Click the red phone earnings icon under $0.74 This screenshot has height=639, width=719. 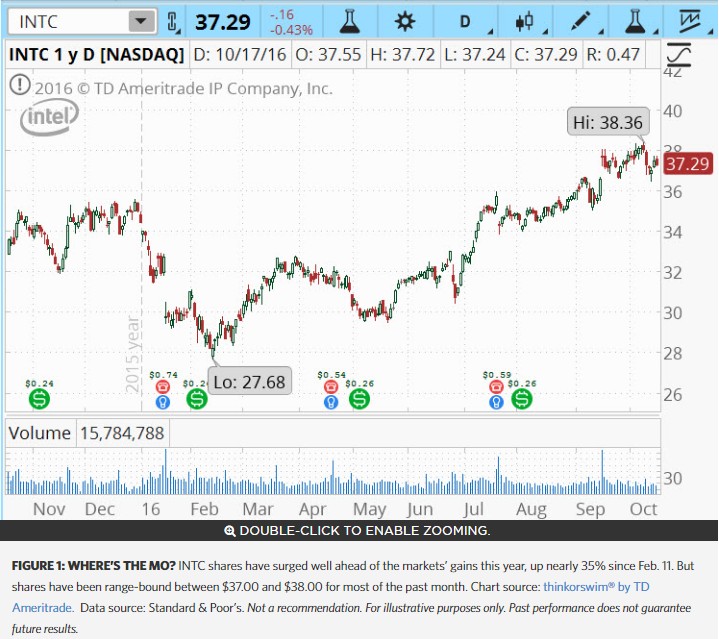[163, 387]
